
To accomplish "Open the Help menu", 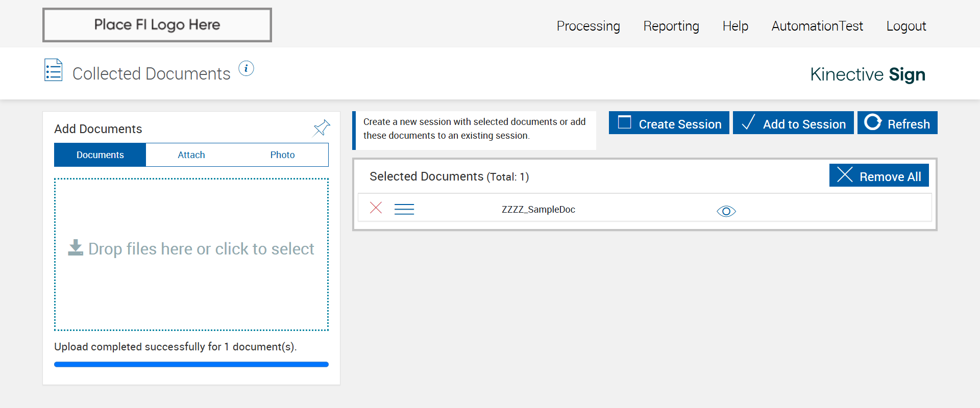I will [735, 26].
